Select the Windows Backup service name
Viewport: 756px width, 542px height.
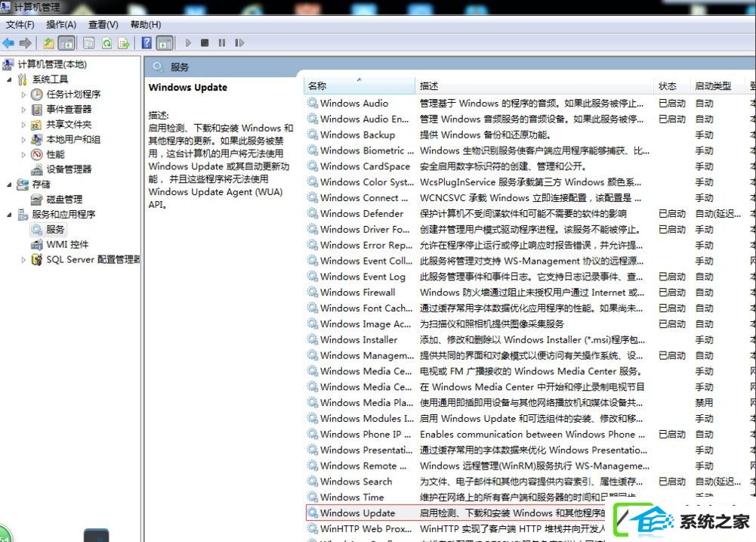click(357, 135)
